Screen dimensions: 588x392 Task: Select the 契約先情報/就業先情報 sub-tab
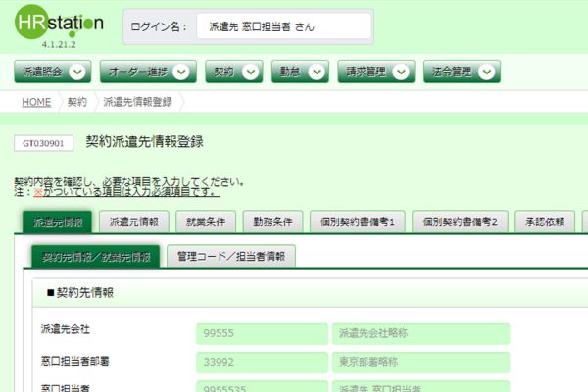pos(91,257)
